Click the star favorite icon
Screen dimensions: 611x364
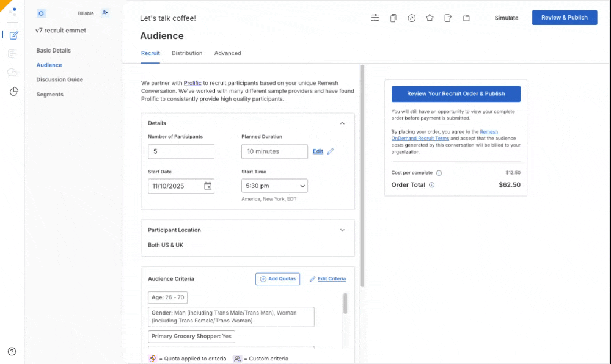click(x=430, y=18)
